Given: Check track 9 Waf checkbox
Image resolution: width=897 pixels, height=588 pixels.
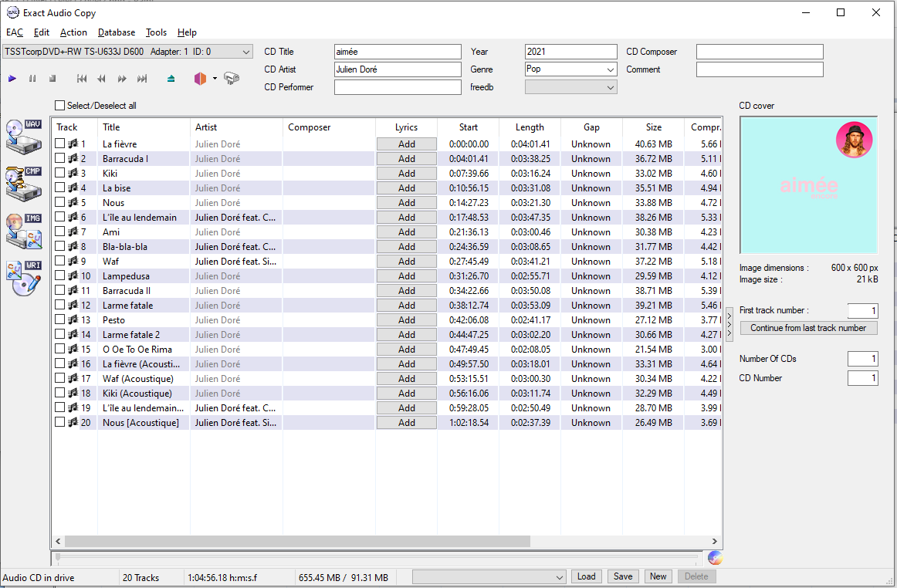Looking at the screenshot, I should point(59,260).
